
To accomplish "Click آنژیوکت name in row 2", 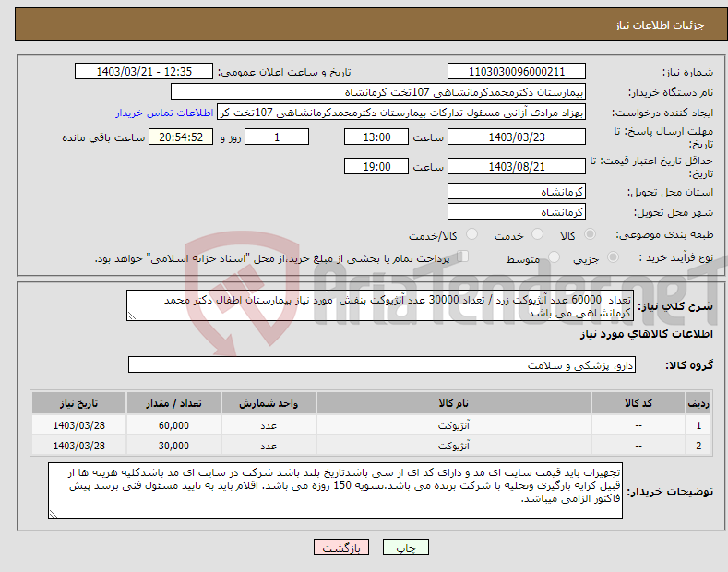I will click(x=454, y=446).
